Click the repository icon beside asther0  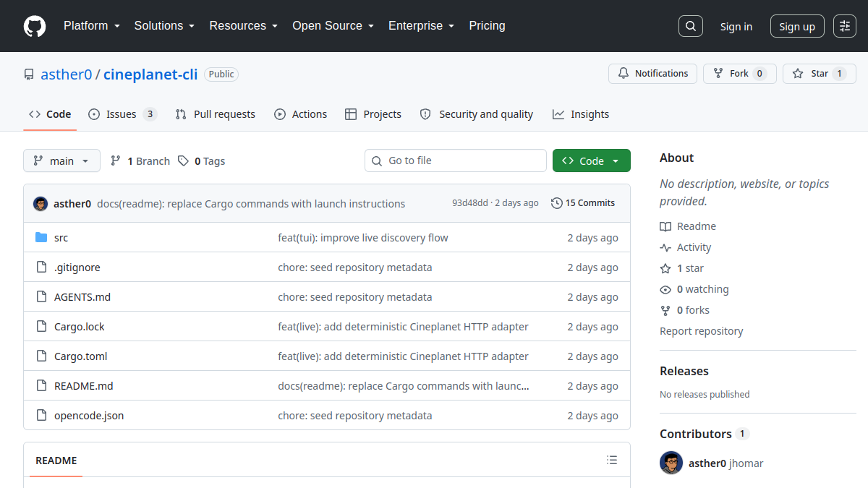click(29, 74)
